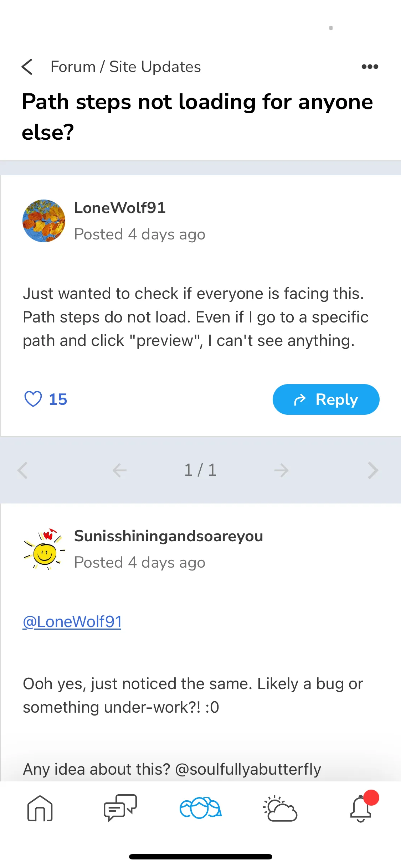The image size is (401, 868).
Task: Open LoneWolf91's profile from username
Action: pos(120,208)
